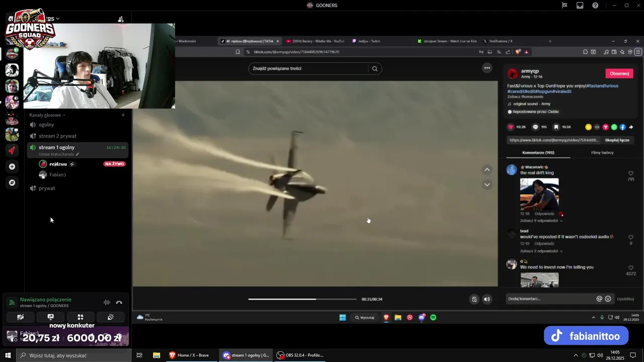The height and width of the screenshot is (362, 644).
Task: Click the search magnifier in TikTok search box
Action: point(375,68)
